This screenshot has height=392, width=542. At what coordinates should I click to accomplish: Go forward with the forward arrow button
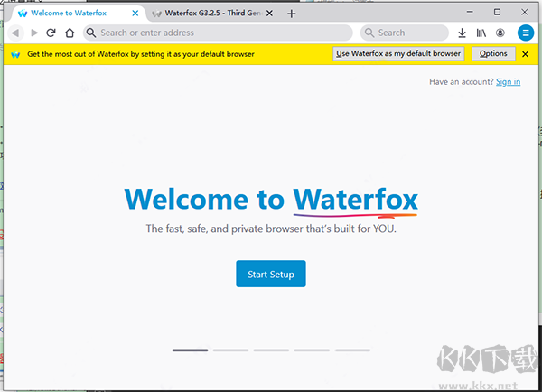click(34, 33)
